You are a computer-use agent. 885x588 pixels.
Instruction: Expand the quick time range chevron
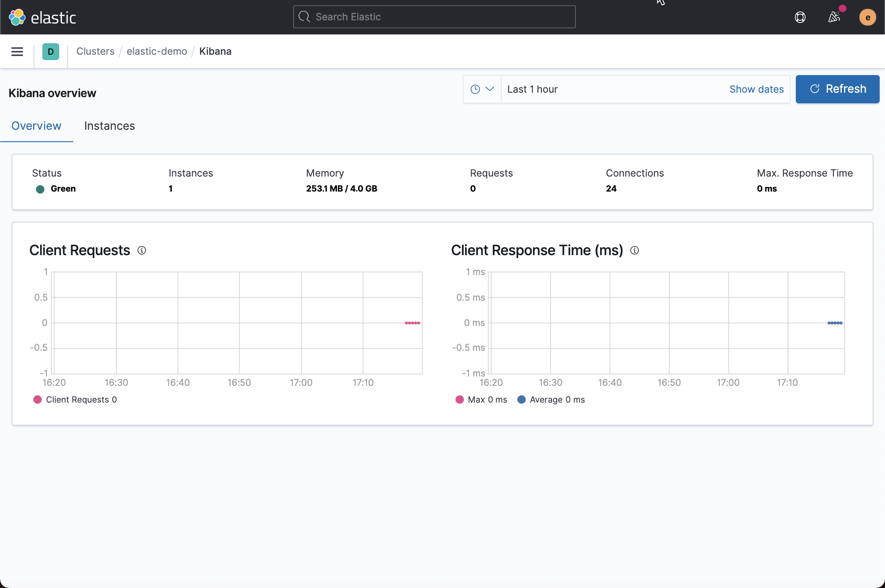pyautogui.click(x=490, y=89)
